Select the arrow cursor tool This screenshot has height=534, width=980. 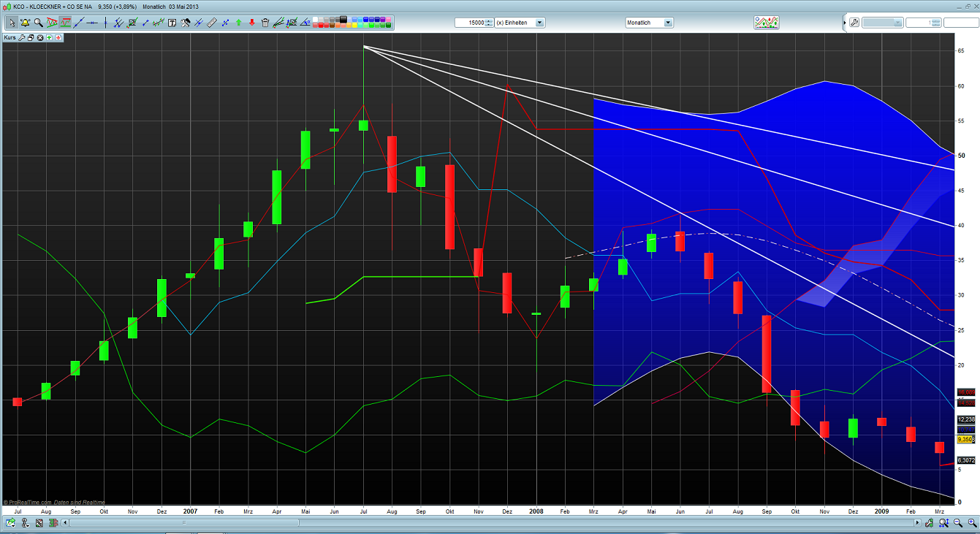point(11,23)
